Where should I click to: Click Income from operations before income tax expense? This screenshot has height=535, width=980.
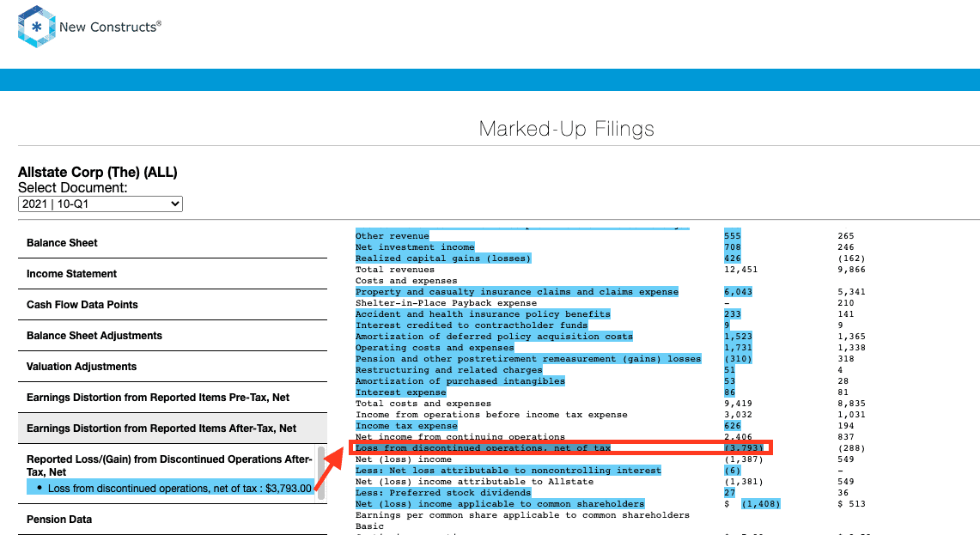click(491, 415)
